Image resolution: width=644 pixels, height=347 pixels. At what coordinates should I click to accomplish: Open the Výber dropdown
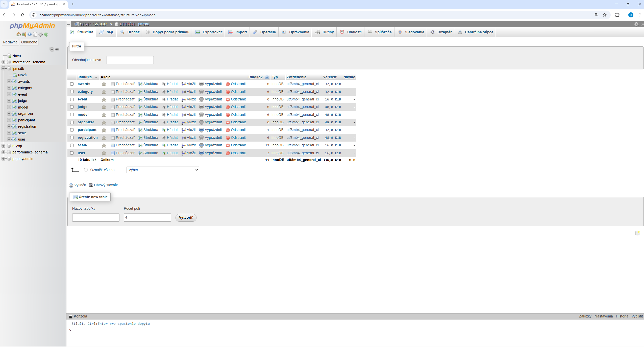click(163, 170)
